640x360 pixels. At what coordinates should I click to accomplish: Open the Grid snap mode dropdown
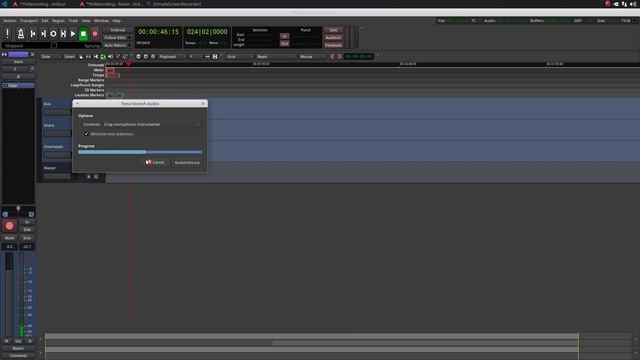pos(240,57)
